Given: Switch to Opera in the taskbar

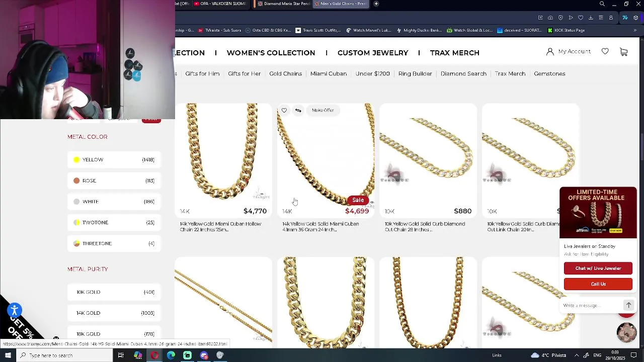Looking at the screenshot, I should point(154,355).
